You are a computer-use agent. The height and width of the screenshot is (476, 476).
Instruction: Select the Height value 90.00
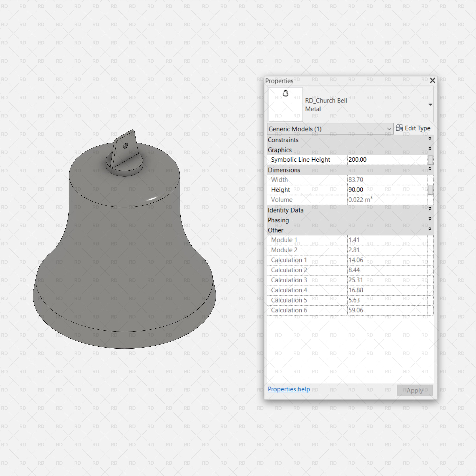click(x=387, y=190)
